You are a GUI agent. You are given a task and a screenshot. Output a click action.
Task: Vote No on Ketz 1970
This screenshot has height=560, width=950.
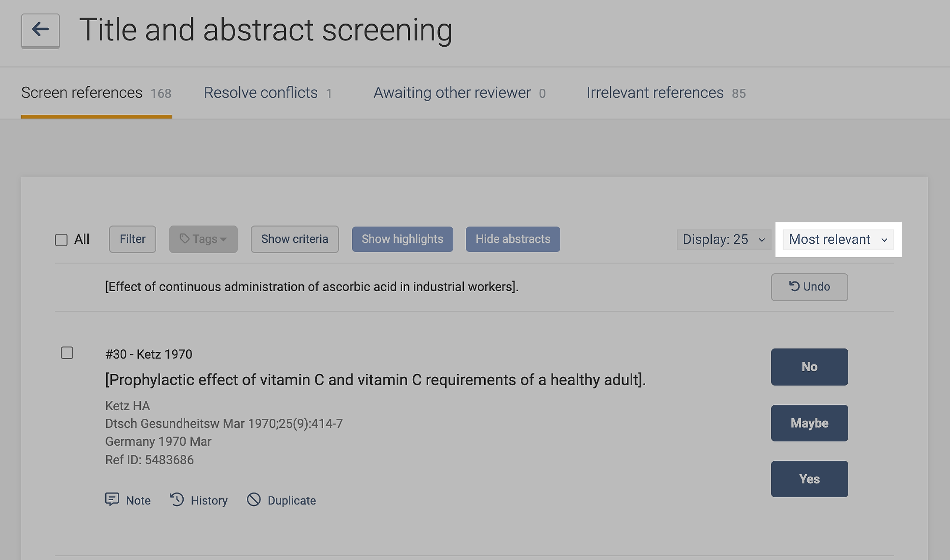[x=809, y=367]
